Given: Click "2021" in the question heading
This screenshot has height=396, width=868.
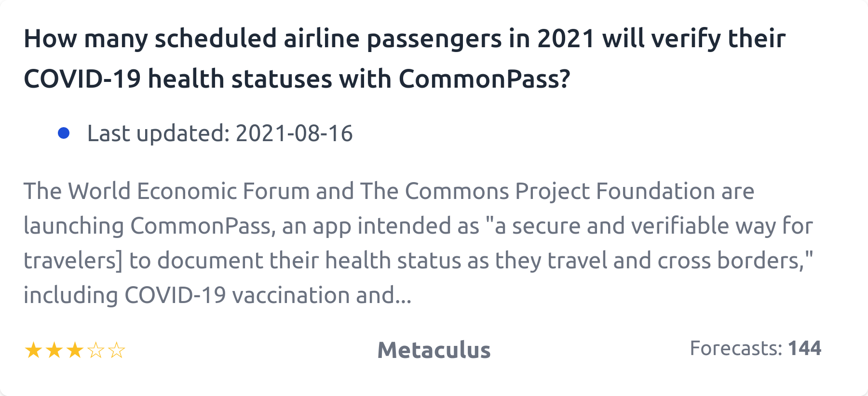Looking at the screenshot, I should (x=566, y=39).
